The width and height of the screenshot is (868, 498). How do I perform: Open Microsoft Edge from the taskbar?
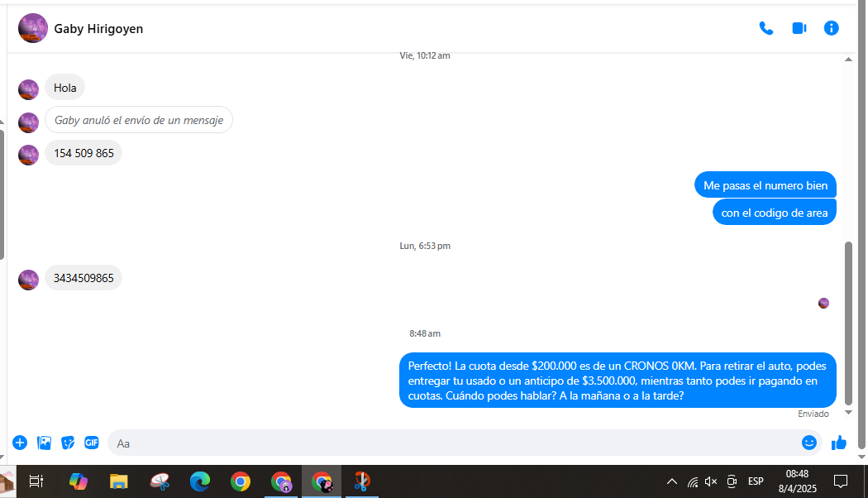(x=200, y=481)
